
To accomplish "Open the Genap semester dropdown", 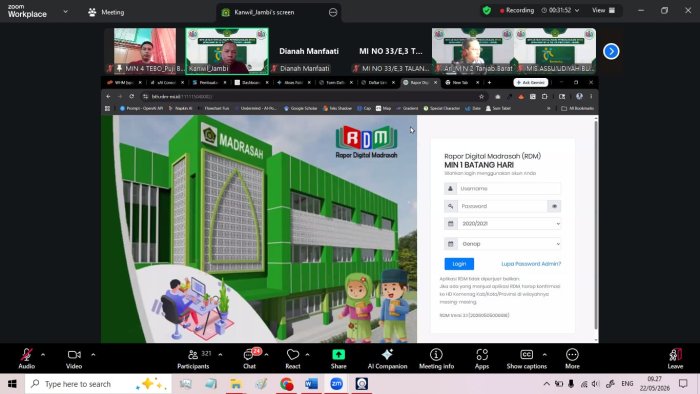I will [509, 244].
